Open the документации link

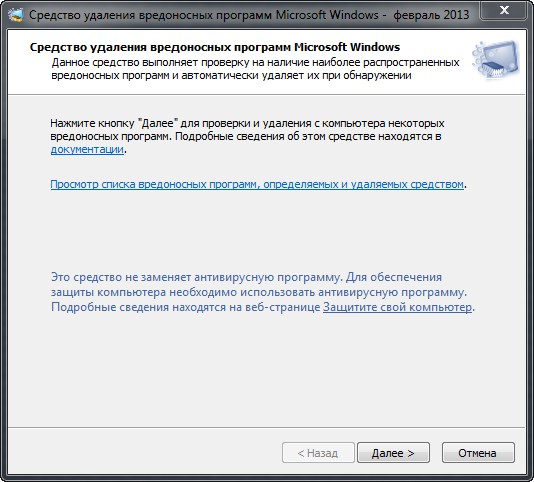click(87, 149)
